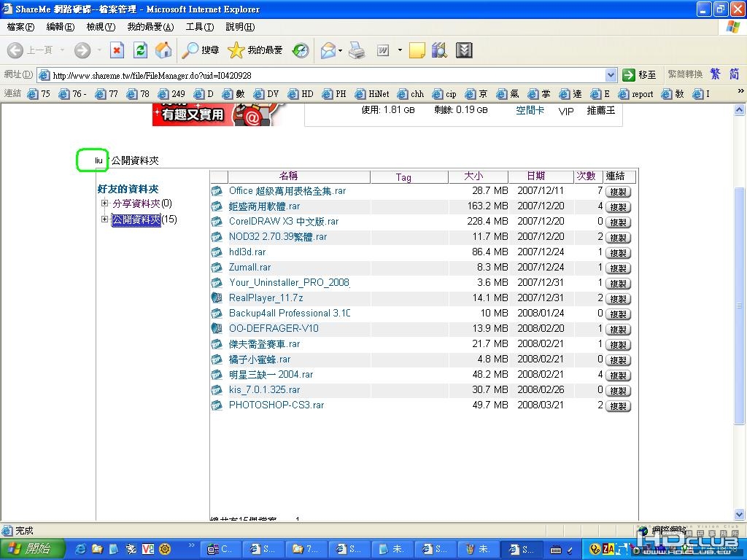Stop page loading with red X icon
The width and height of the screenshot is (747, 560).
(117, 50)
